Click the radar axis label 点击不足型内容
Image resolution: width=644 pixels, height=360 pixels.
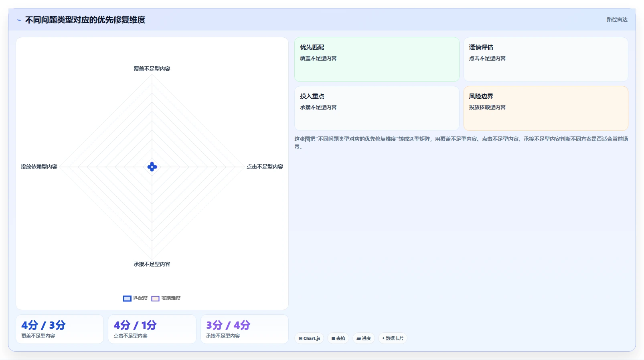[265, 167]
